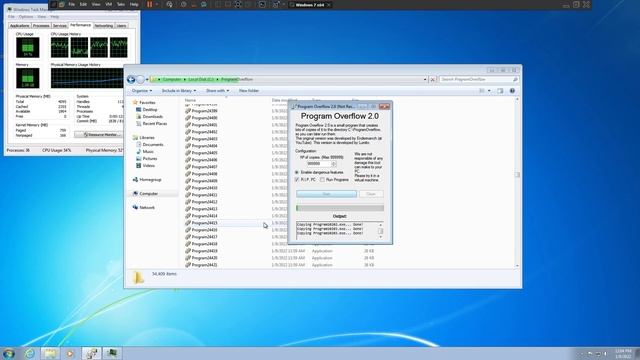Click the search magnifier in Explorer
Viewport: 640px width, 360px height.
(515, 80)
